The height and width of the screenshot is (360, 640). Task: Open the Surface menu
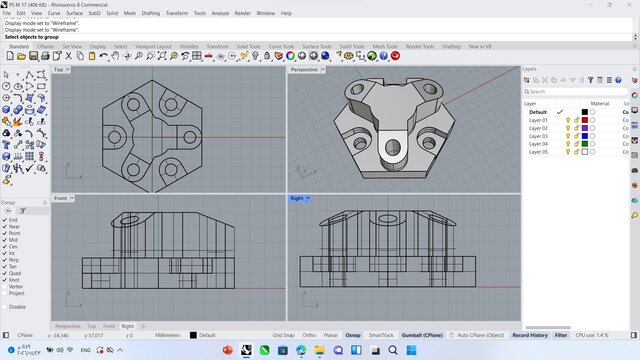click(74, 13)
